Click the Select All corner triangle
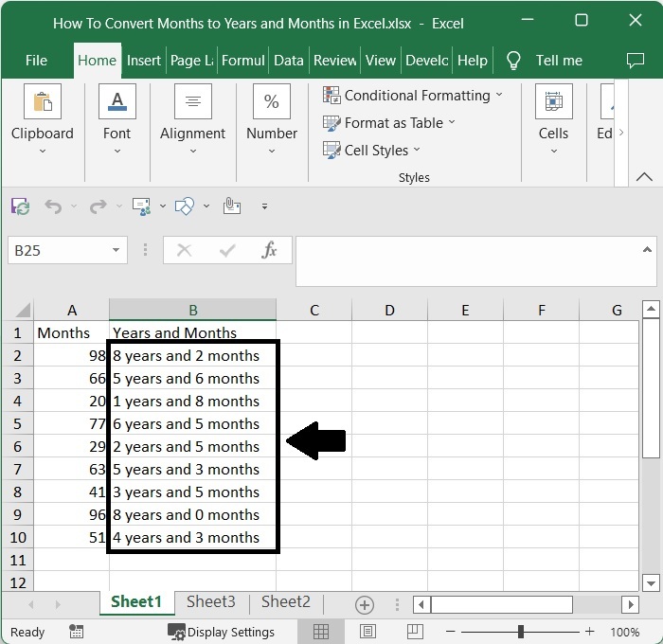The width and height of the screenshot is (663, 644). point(23,310)
